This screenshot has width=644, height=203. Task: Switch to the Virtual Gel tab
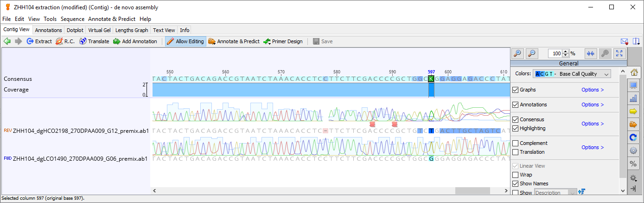(99, 30)
